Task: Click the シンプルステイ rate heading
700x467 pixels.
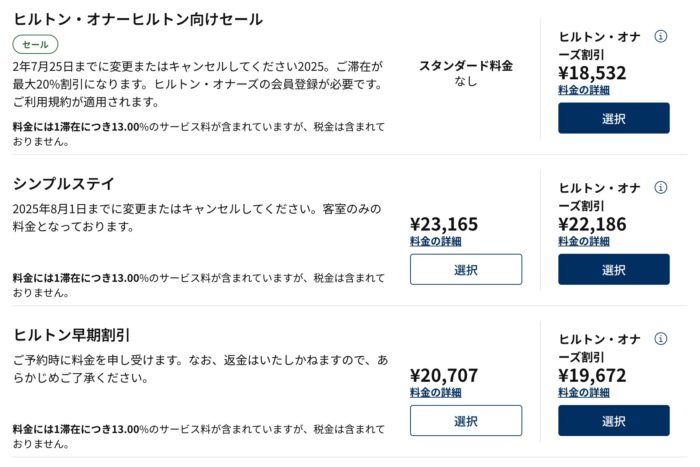Action: pyautogui.click(x=64, y=183)
